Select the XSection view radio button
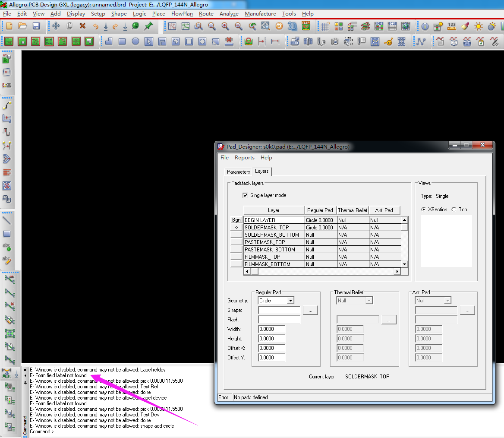 click(424, 209)
